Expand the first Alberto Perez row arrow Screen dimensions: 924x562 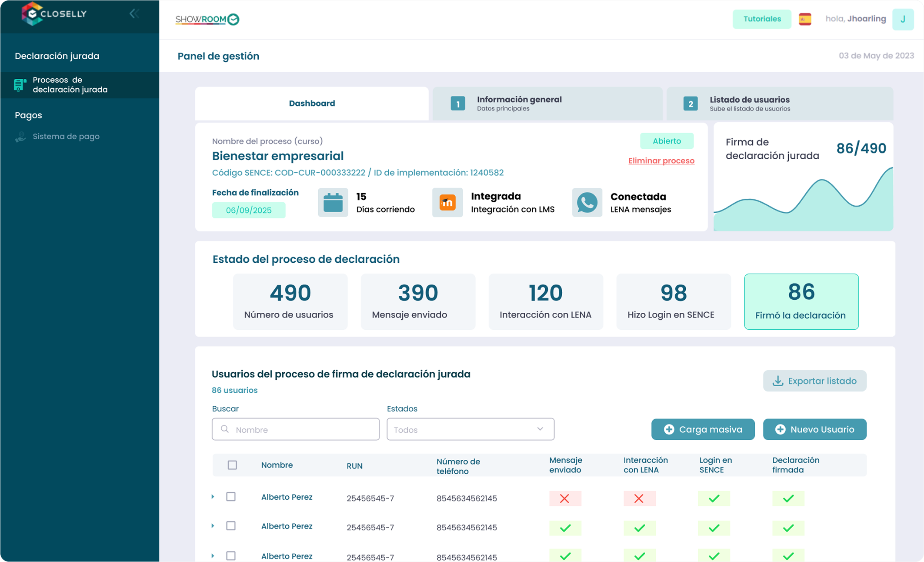point(213,497)
